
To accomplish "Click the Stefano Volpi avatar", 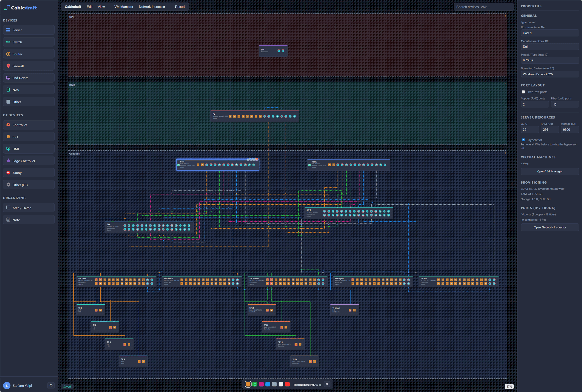I will (x=7, y=385).
